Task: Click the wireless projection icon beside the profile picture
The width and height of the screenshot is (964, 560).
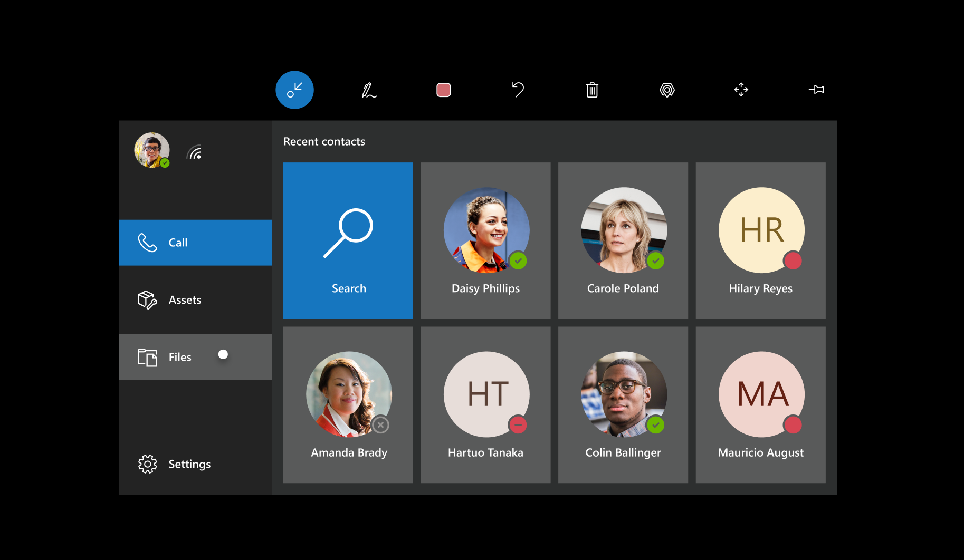Action: coord(195,152)
